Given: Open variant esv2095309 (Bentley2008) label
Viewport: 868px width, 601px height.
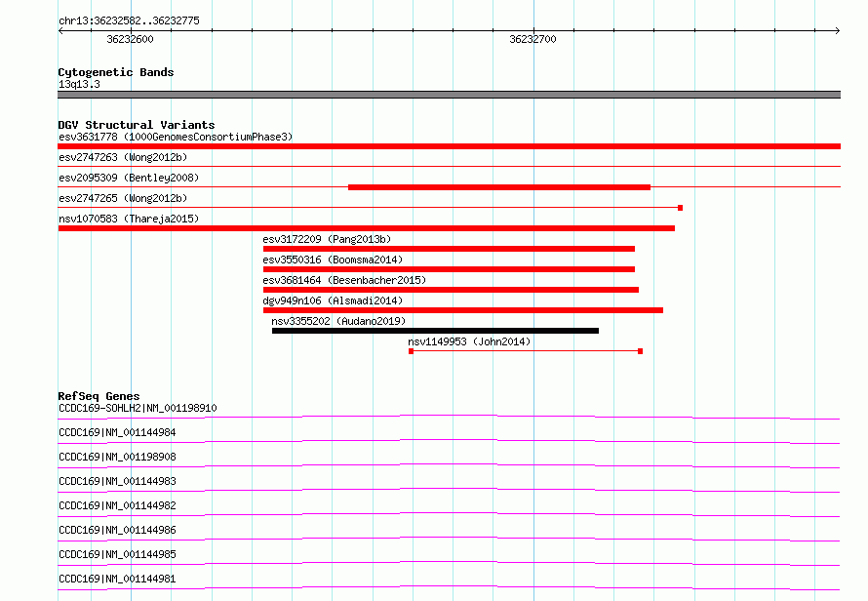Looking at the screenshot, I should pyautogui.click(x=129, y=178).
